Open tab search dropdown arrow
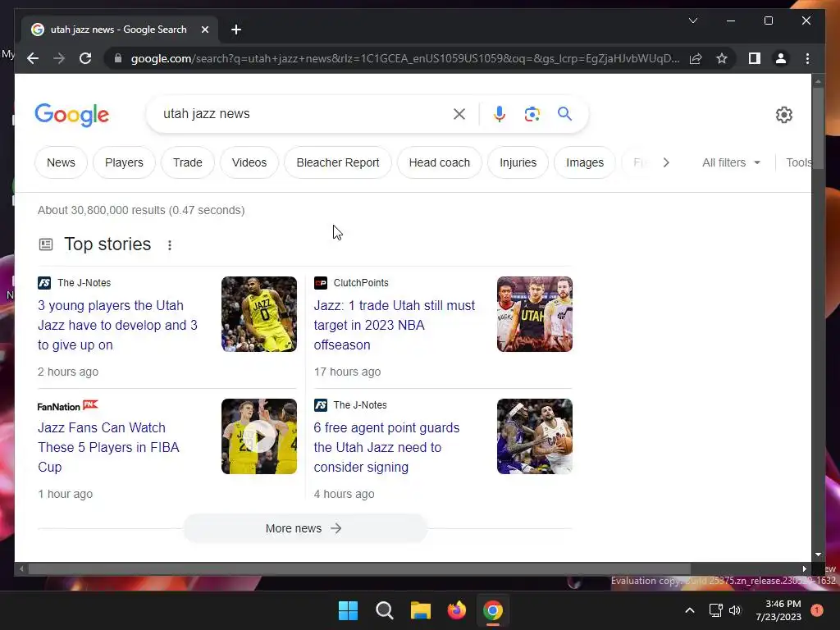This screenshot has height=630, width=840. [x=692, y=21]
